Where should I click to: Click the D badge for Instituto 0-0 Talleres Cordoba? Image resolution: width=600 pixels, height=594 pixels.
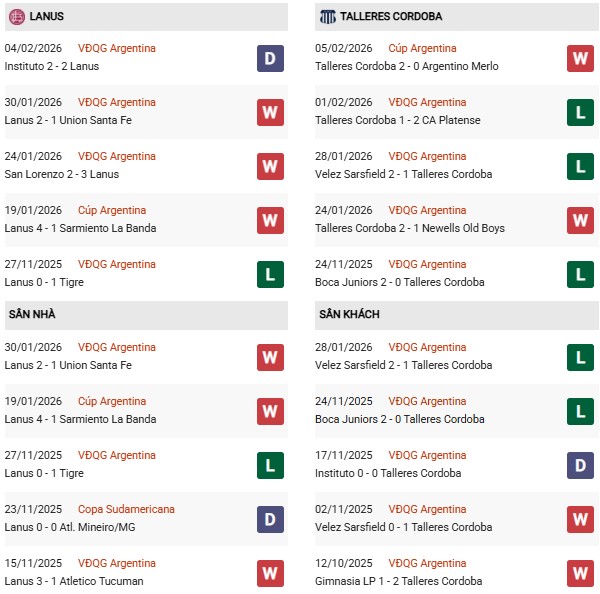tap(581, 465)
